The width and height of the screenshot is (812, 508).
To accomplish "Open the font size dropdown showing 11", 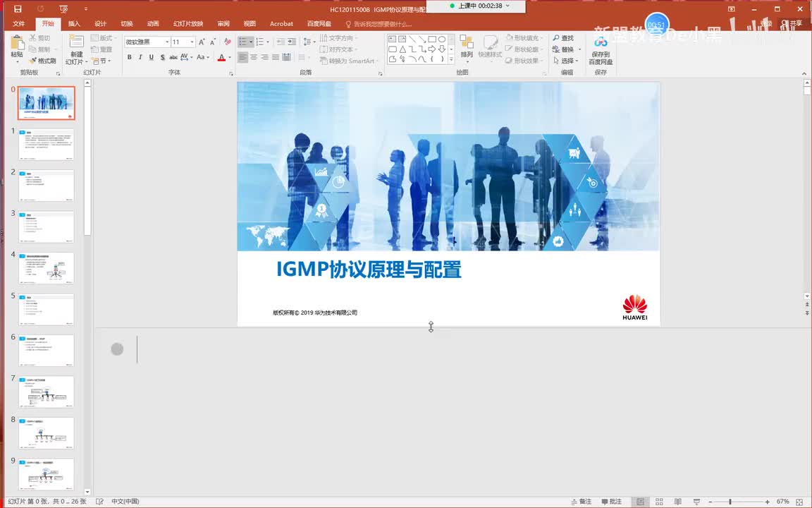I will coord(192,42).
